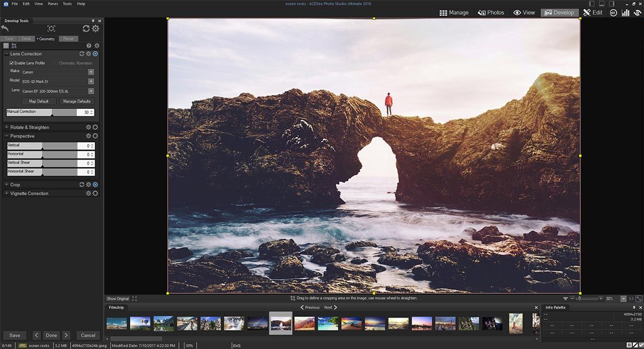The image size is (644, 349).
Task: Click the soft-proofing eye icon top right
Action: [x=637, y=12]
